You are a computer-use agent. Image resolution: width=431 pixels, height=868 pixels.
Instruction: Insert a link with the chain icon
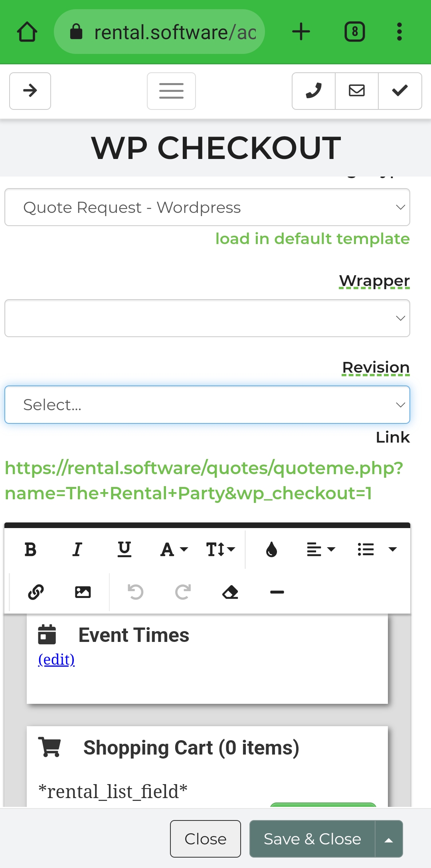36,592
